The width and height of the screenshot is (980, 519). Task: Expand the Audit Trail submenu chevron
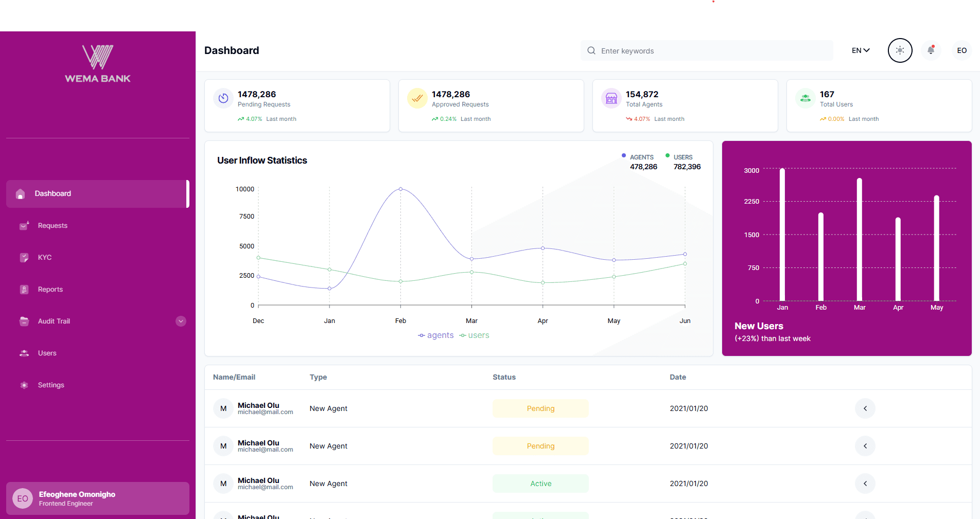click(181, 321)
